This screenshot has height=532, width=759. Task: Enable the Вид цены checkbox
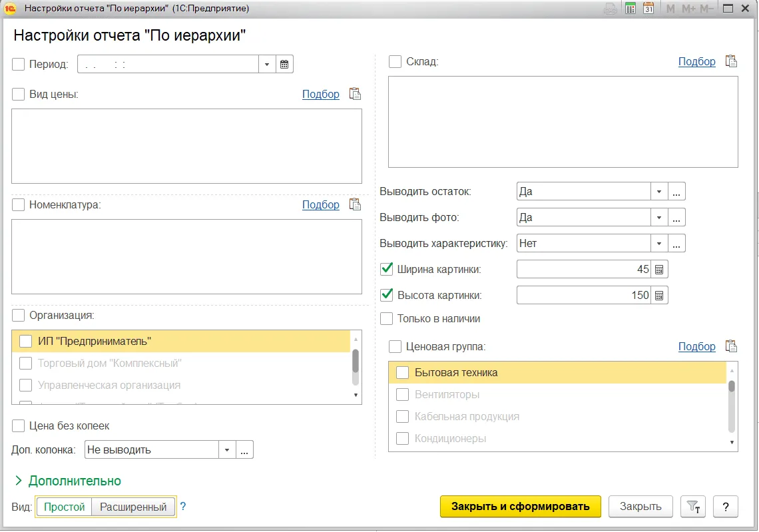[x=19, y=94]
